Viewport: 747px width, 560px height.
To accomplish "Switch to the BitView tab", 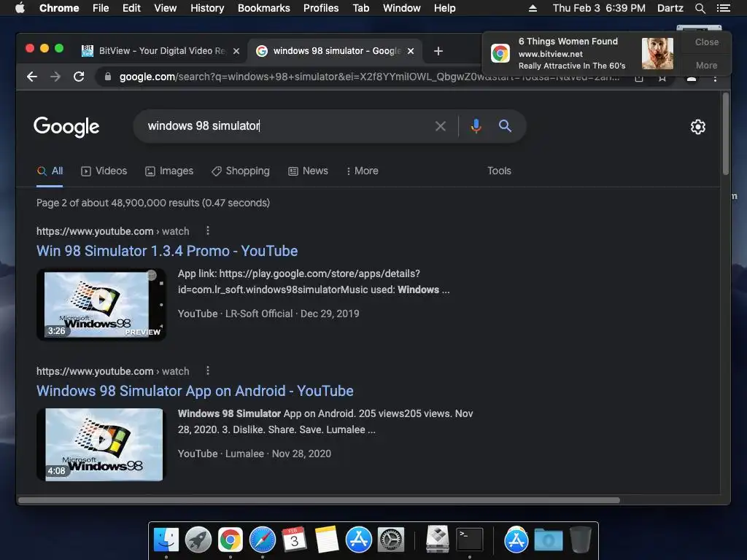I will [x=160, y=51].
